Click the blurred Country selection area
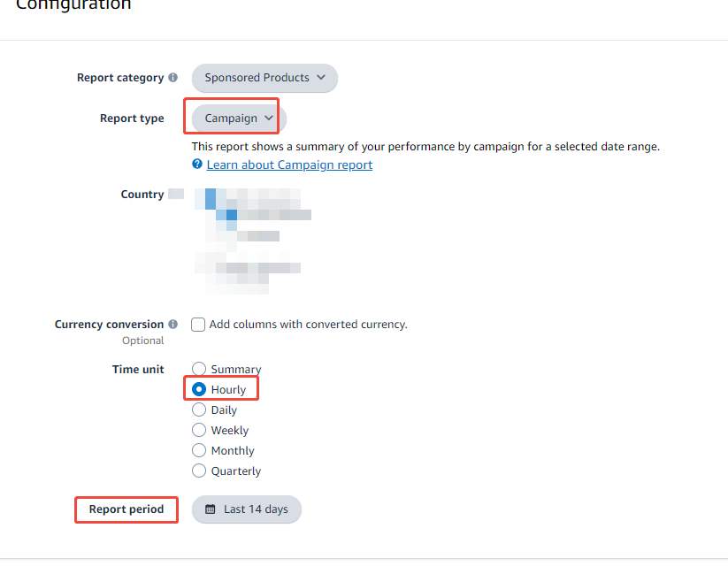Viewport: 728px width, 574px height. (252, 239)
